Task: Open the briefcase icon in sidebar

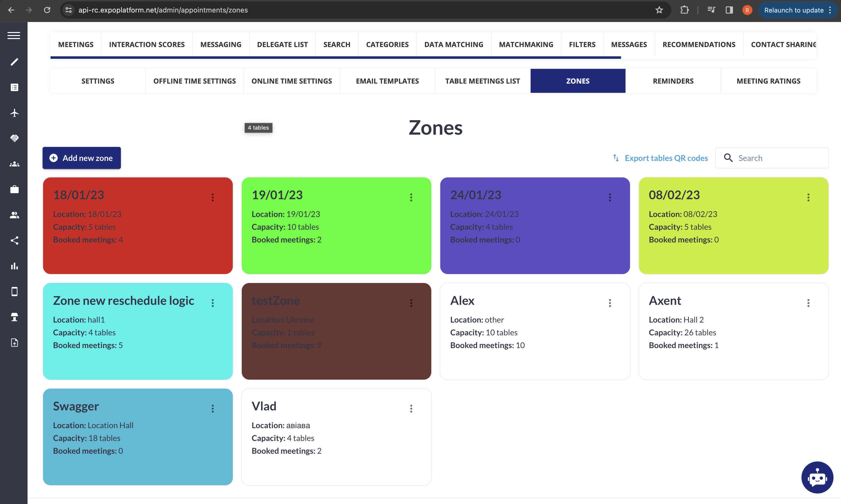Action: 14,189
